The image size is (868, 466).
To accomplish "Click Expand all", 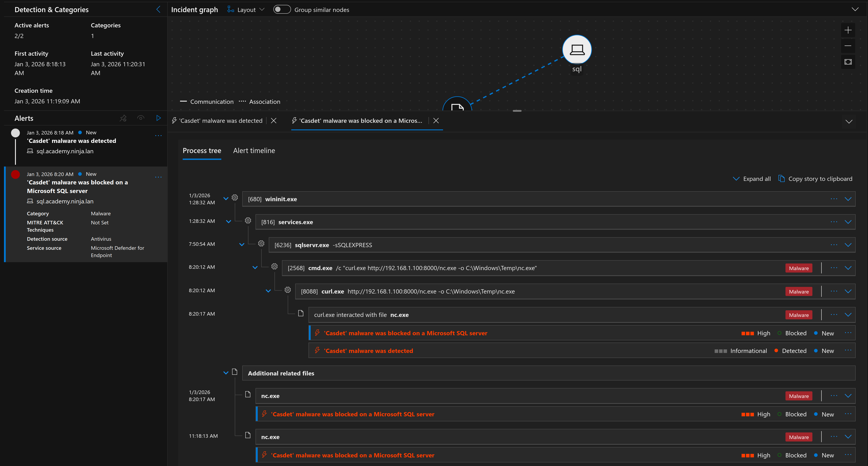I will pyautogui.click(x=752, y=179).
